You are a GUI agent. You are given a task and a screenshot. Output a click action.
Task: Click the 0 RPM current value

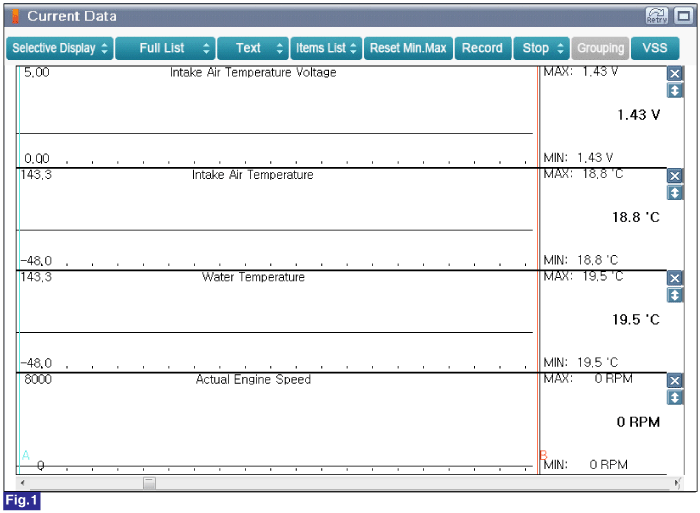[638, 422]
